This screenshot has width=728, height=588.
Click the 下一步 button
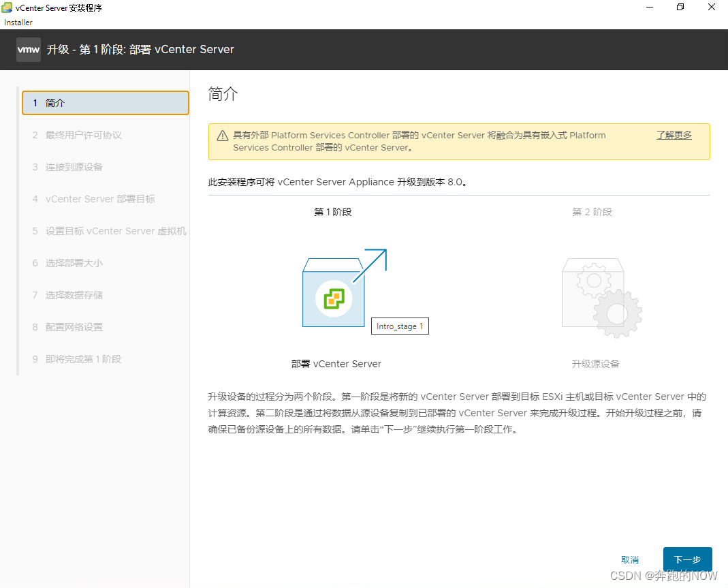point(687,559)
